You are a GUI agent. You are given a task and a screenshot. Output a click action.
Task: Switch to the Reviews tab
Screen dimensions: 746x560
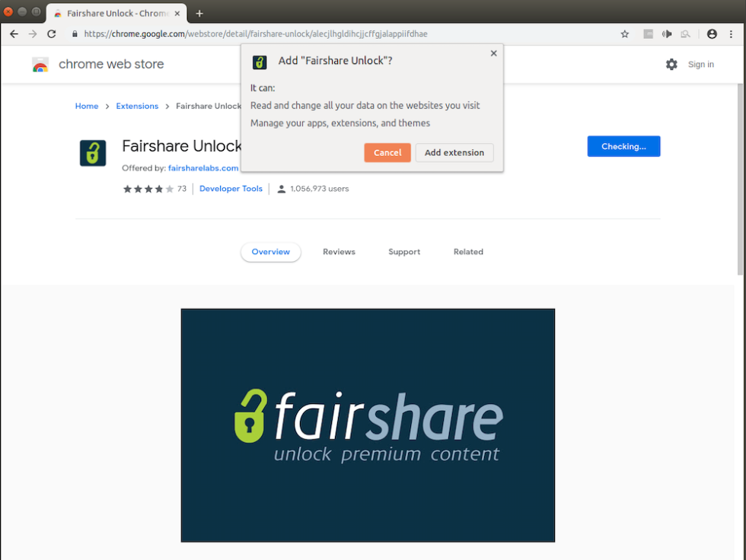coord(339,252)
